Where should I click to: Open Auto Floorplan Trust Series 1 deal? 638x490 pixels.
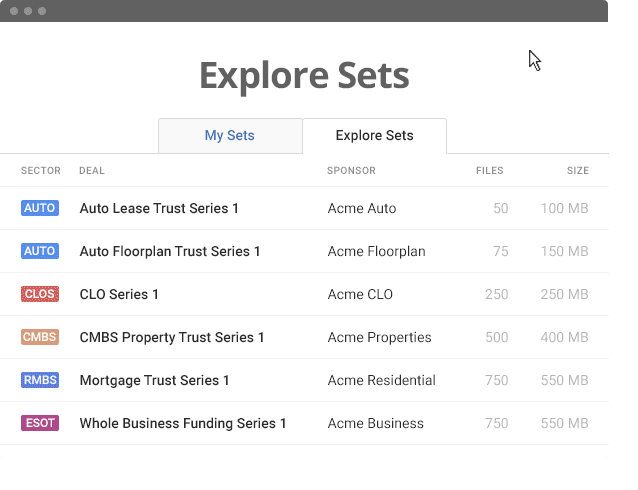pos(170,252)
